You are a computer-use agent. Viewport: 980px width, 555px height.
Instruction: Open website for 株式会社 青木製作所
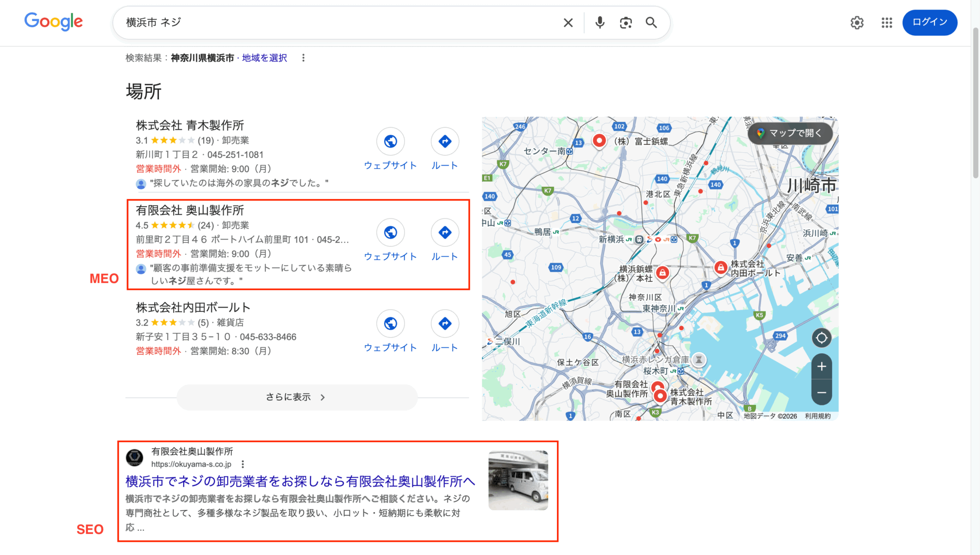point(390,141)
